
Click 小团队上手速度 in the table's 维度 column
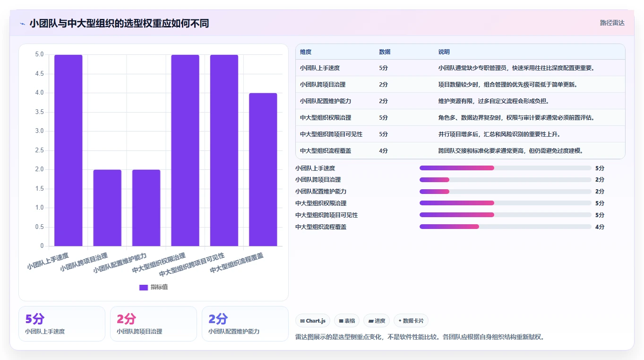click(x=320, y=68)
